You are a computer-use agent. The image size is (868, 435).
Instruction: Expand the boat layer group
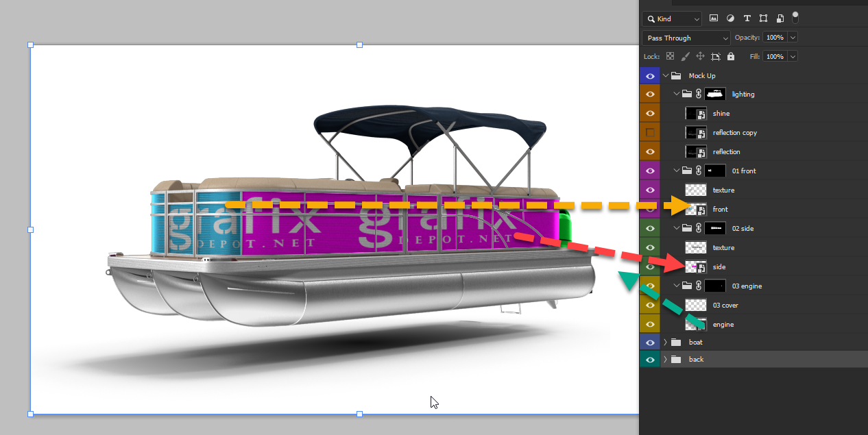point(665,342)
